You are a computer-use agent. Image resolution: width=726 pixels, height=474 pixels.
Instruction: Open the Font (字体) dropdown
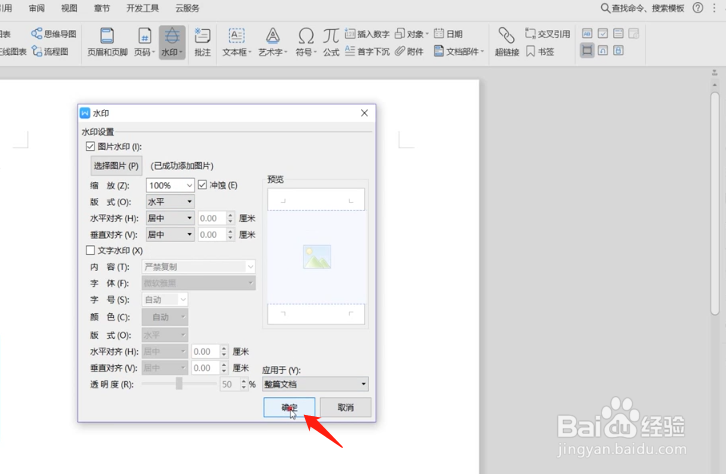(199, 283)
